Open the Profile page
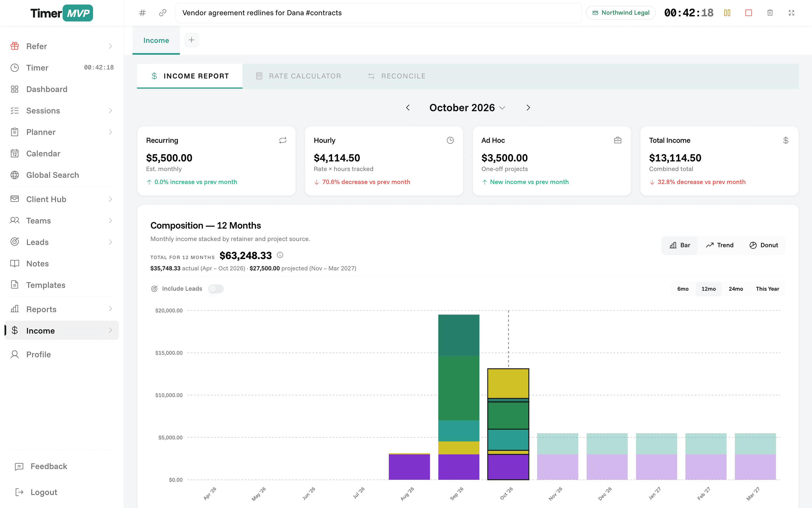Viewport: 812px width, 508px height. [62, 354]
